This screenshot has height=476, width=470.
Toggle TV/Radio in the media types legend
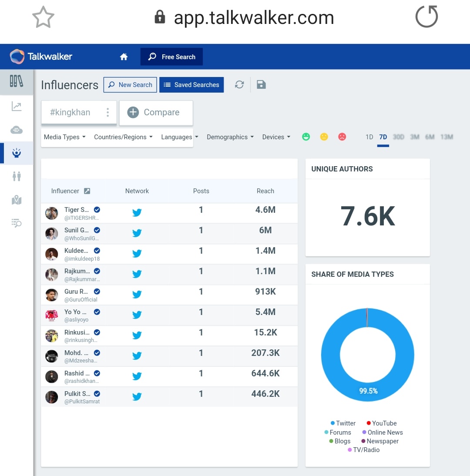click(x=363, y=450)
